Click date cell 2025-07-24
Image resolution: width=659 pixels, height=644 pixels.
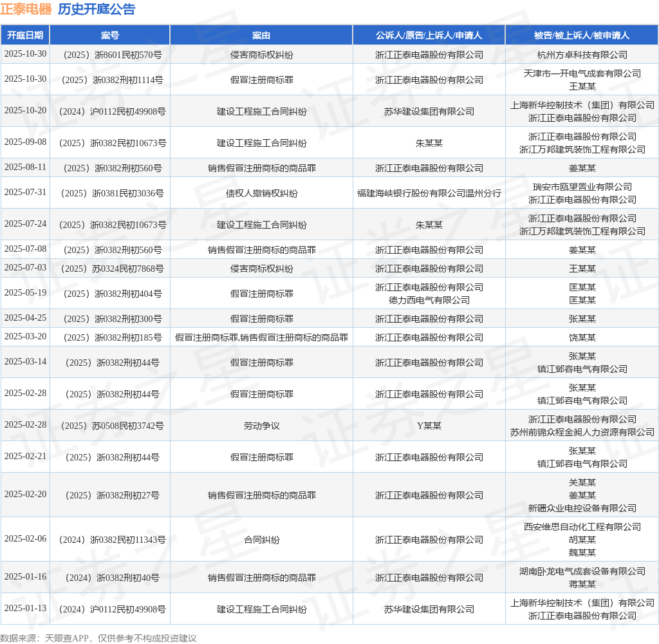pyautogui.click(x=25, y=223)
